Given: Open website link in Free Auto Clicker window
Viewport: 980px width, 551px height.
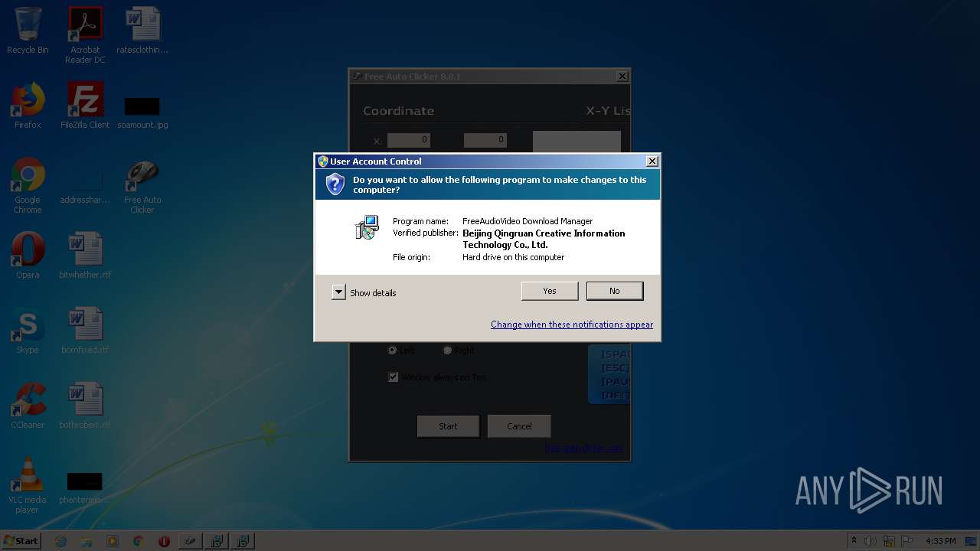Looking at the screenshot, I should click(x=583, y=448).
